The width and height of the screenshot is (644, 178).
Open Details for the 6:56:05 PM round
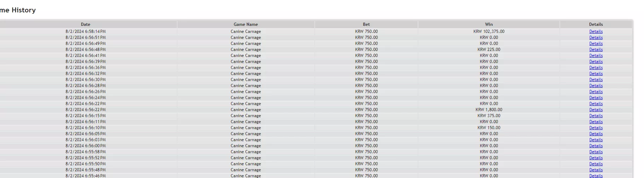tap(596, 134)
